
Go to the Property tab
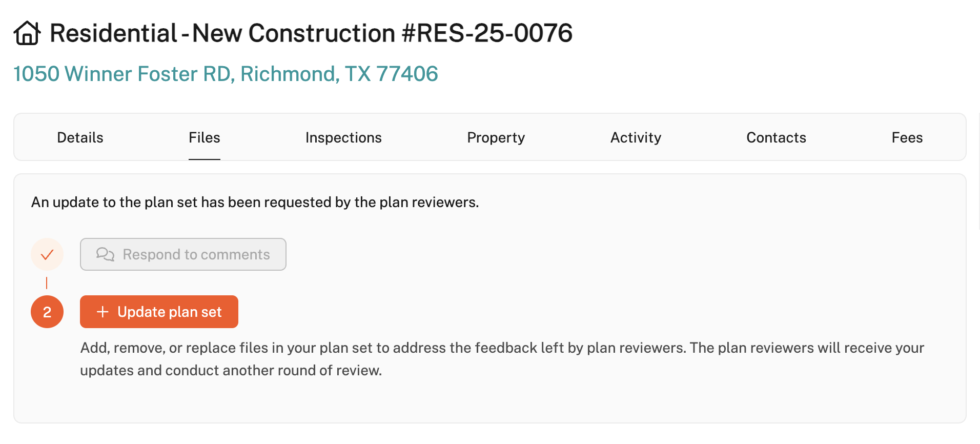tap(496, 137)
